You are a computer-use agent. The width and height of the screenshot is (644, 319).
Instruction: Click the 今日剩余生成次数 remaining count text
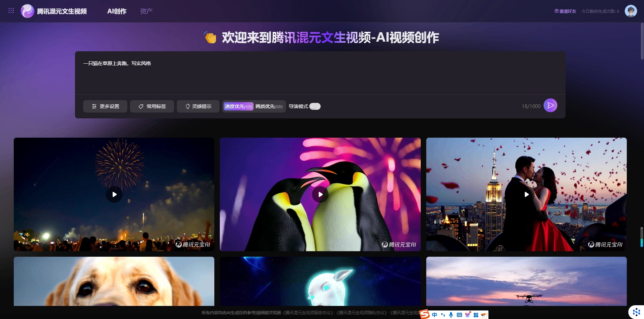(x=600, y=11)
